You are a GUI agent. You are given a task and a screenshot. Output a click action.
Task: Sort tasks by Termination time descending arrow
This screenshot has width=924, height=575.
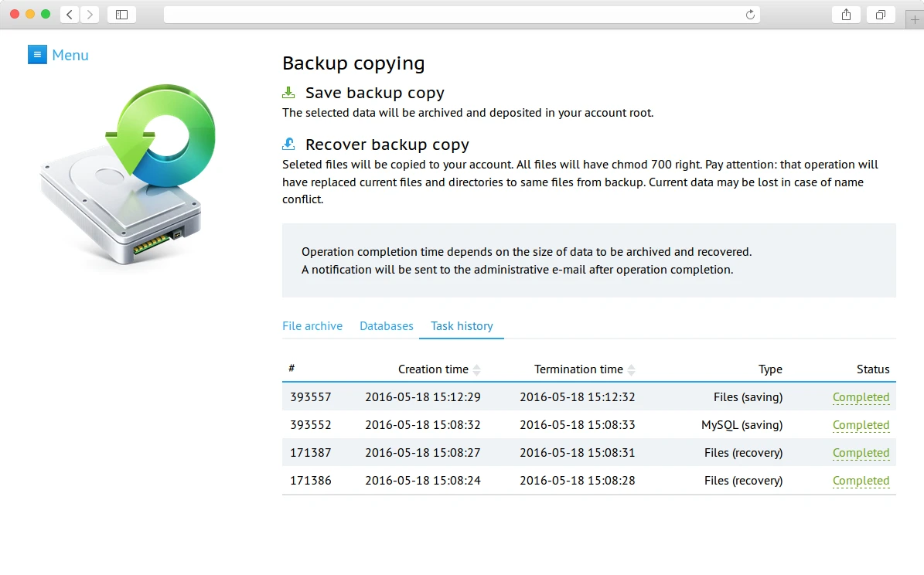pos(631,372)
